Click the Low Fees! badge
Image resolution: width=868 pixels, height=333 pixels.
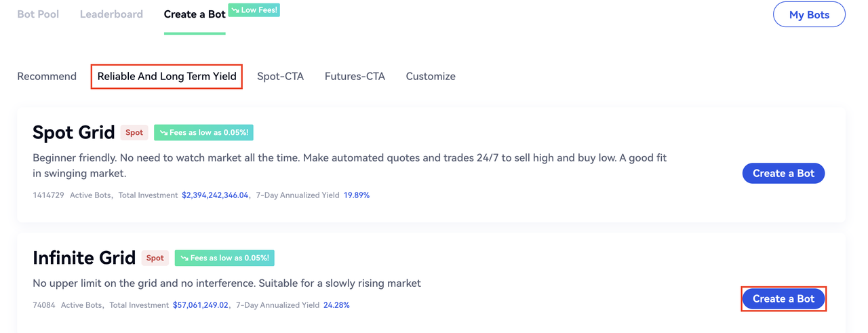(x=254, y=10)
